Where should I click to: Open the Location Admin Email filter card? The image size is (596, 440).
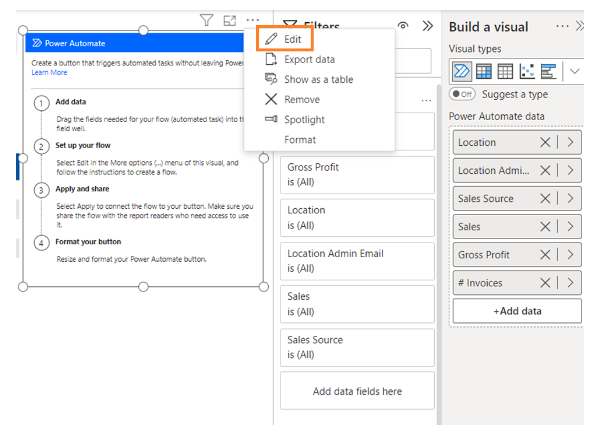[x=357, y=261]
